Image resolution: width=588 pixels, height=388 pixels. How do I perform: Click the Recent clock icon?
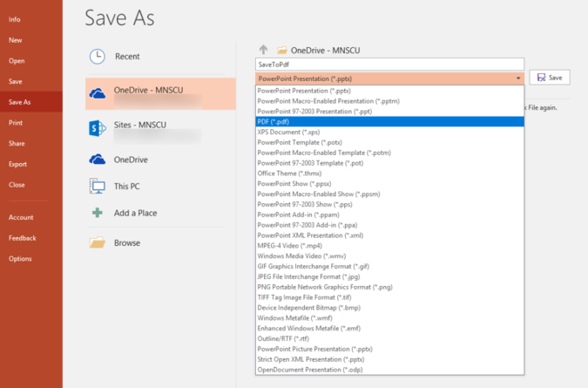98,57
